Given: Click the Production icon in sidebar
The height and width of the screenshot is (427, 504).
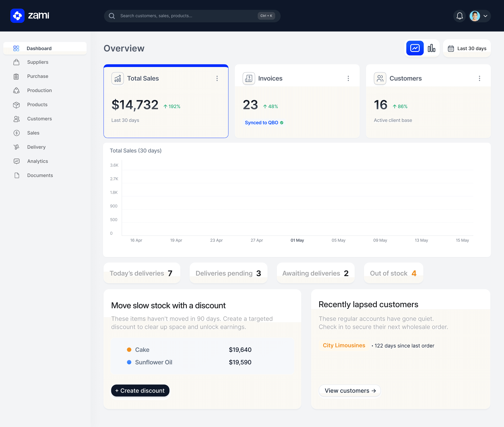Looking at the screenshot, I should coord(16,91).
